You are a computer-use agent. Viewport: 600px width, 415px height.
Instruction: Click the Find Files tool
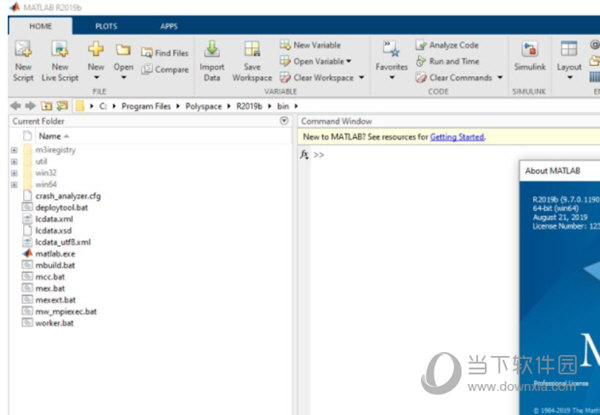[x=164, y=53]
